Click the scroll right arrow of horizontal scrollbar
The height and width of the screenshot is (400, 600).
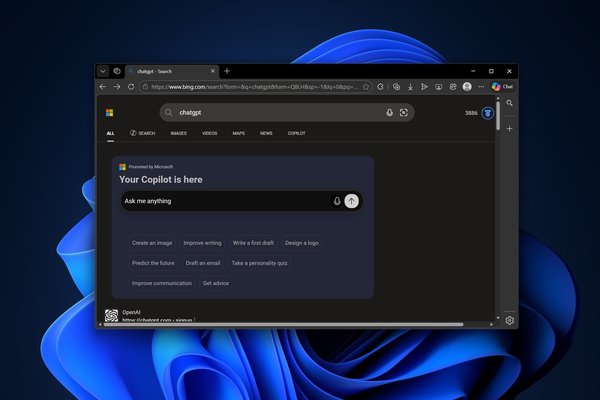491,325
